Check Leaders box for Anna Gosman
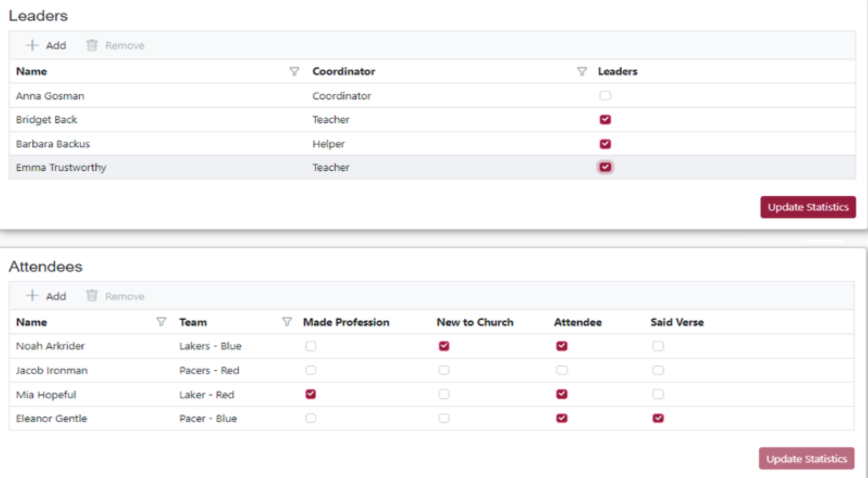868x478 pixels. 605,96
